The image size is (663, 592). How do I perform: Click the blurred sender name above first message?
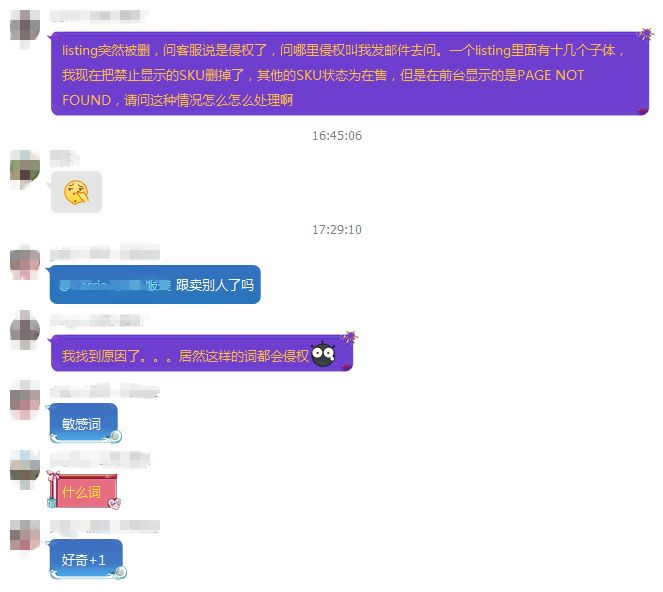click(99, 16)
